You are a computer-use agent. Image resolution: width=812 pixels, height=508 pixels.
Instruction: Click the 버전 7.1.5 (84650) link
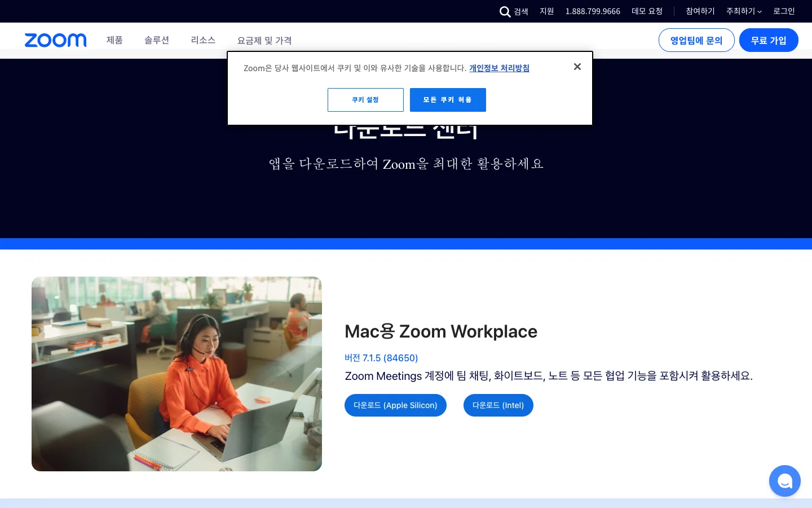pyautogui.click(x=381, y=358)
